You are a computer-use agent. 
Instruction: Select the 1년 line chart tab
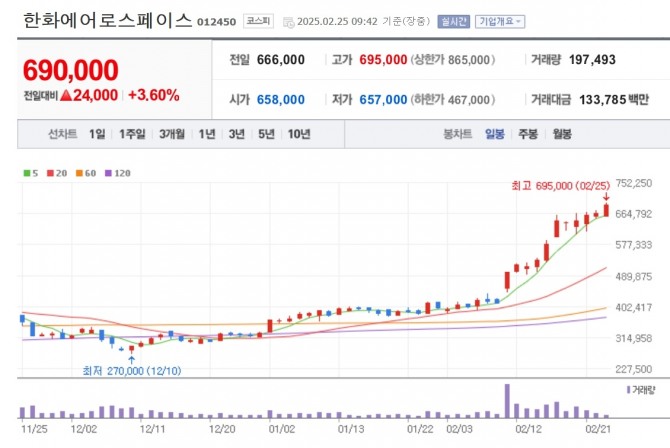207,134
